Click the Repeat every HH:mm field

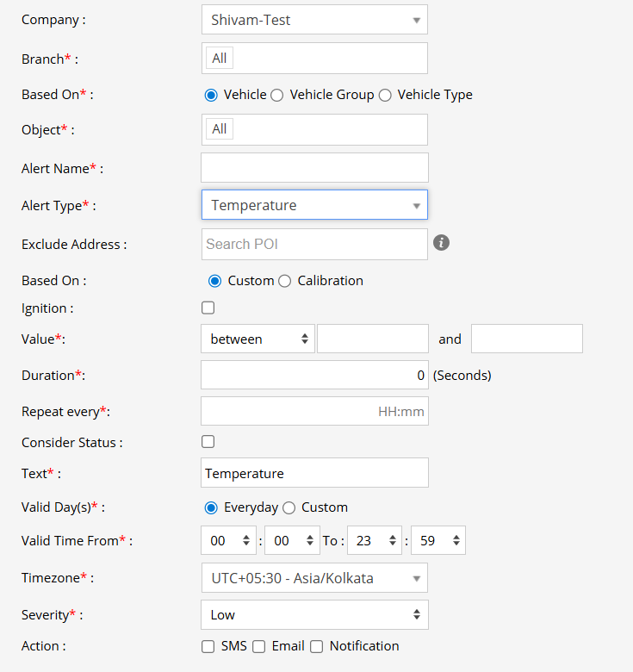tap(314, 412)
